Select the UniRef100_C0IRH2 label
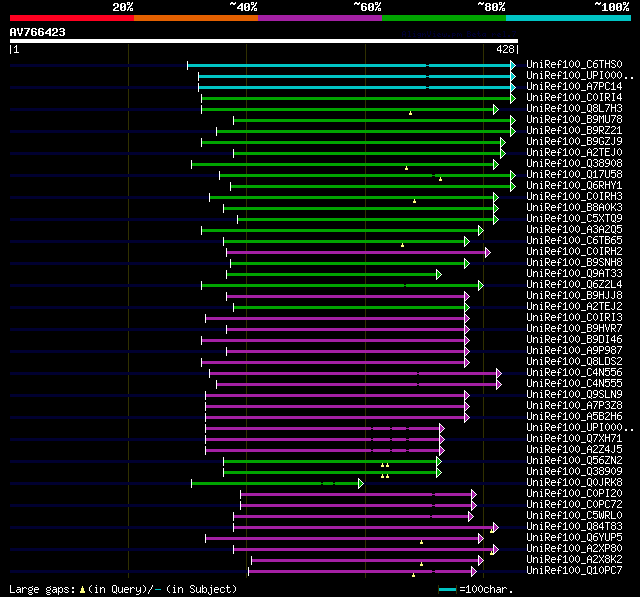 pyautogui.click(x=574, y=252)
